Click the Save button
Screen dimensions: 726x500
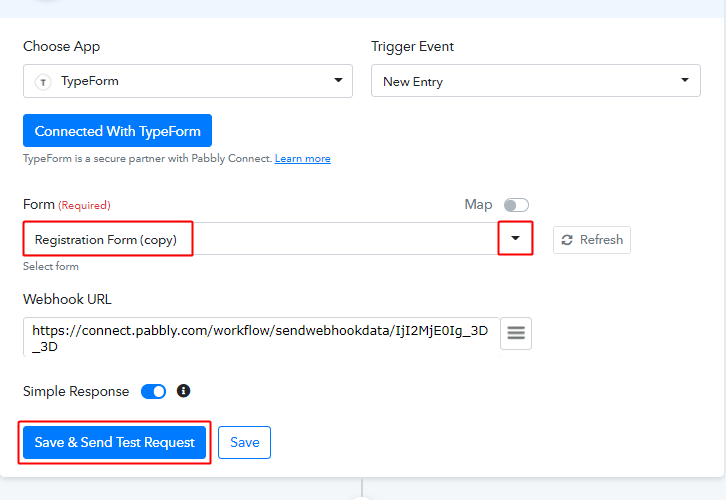tap(244, 443)
